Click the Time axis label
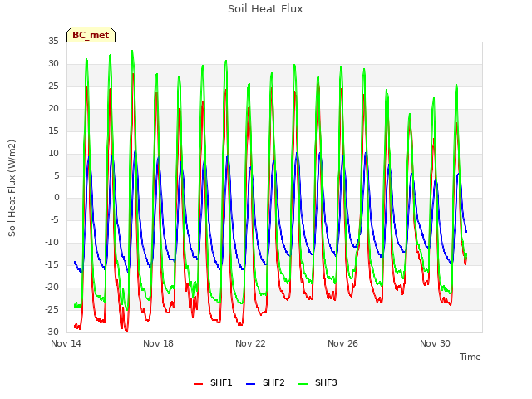Screen dimensions: 532x399 click(470, 357)
